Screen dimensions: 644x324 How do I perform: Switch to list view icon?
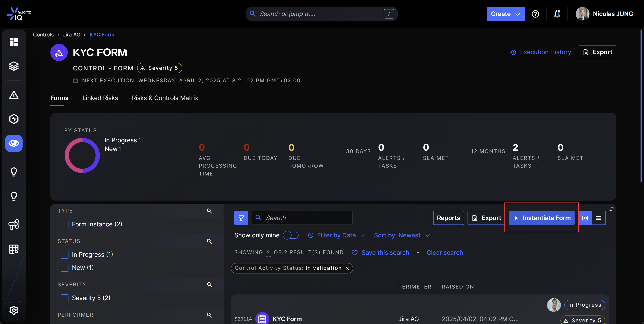(x=598, y=218)
